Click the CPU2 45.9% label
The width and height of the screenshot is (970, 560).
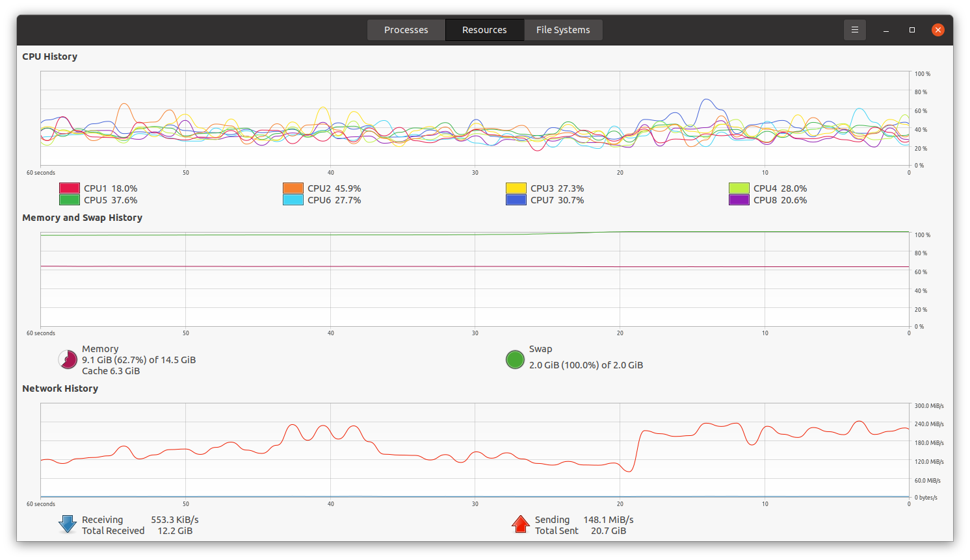334,188
